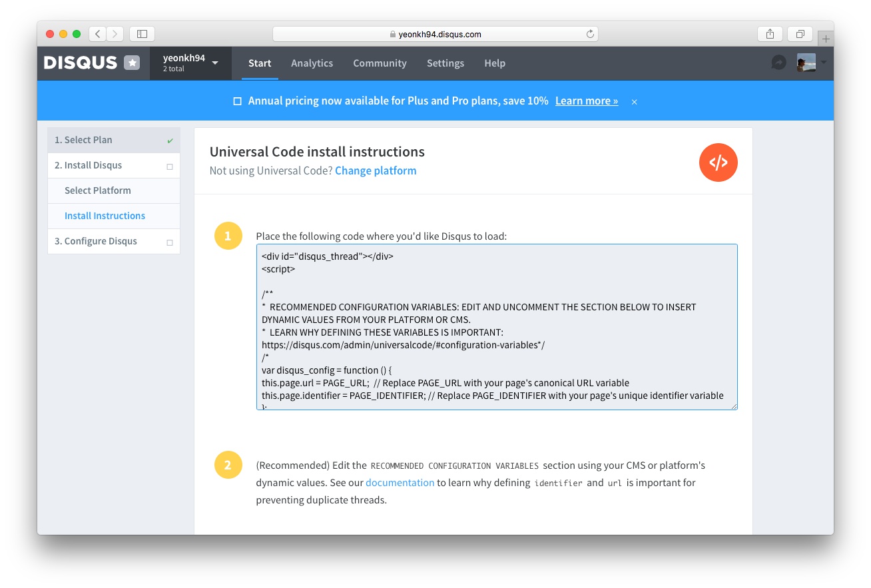Open the Analytics tab
Image resolution: width=871 pixels, height=588 pixels.
click(x=312, y=63)
